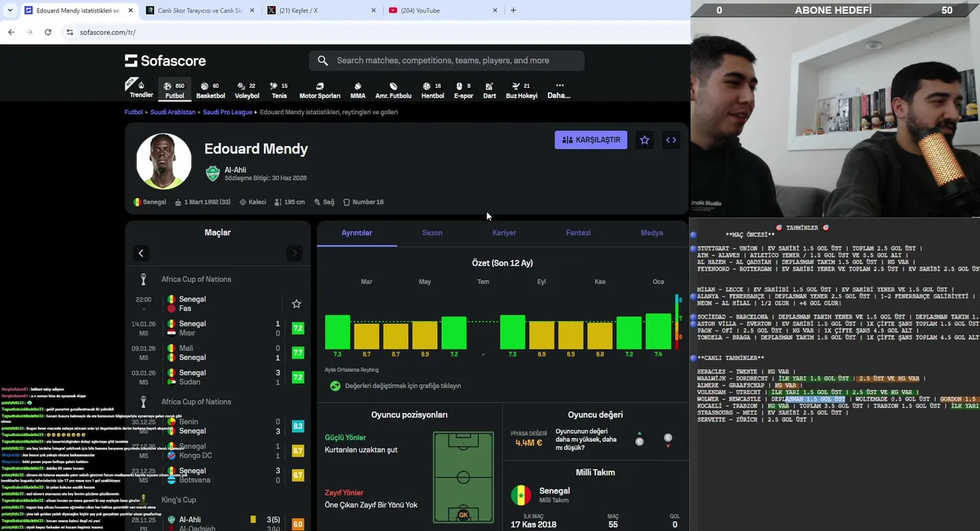
Task: Open the Hentbol category
Action: click(x=432, y=90)
